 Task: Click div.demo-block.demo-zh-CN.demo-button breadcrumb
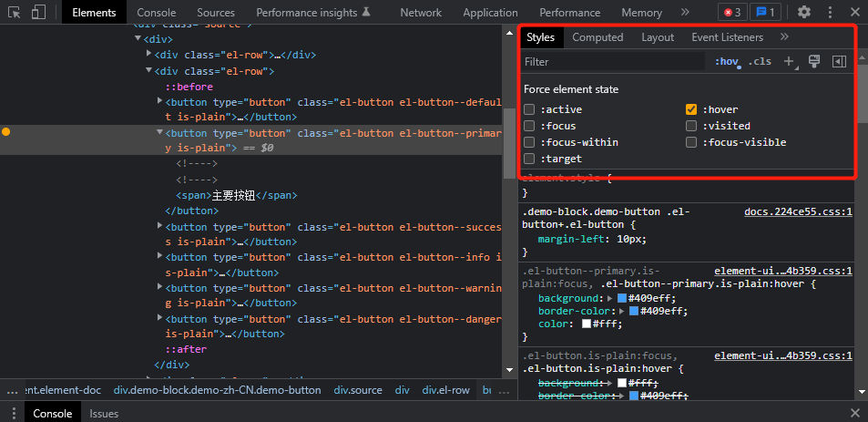click(x=217, y=390)
